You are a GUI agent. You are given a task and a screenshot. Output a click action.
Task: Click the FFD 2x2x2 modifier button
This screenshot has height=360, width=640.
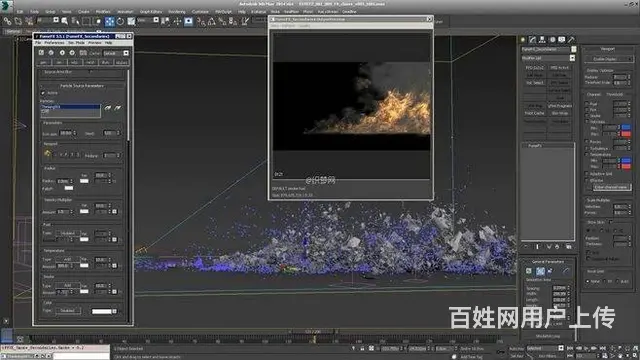pos(534,68)
